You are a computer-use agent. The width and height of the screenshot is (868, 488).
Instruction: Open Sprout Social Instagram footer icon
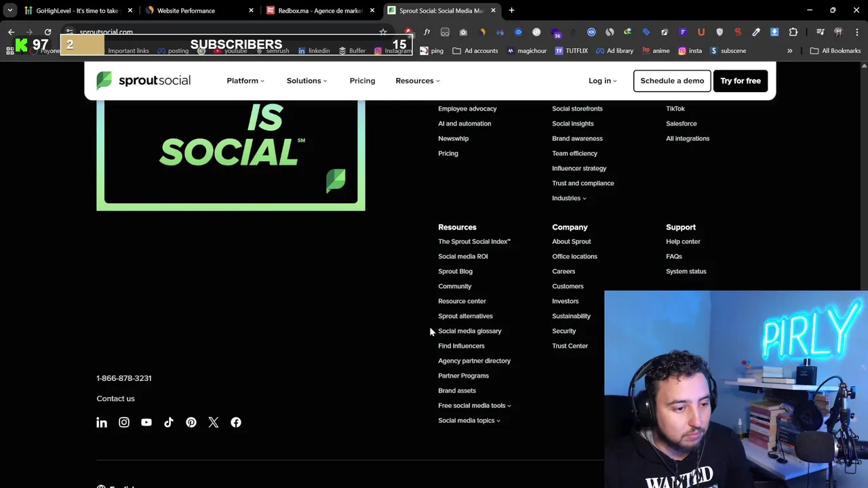[124, 422]
